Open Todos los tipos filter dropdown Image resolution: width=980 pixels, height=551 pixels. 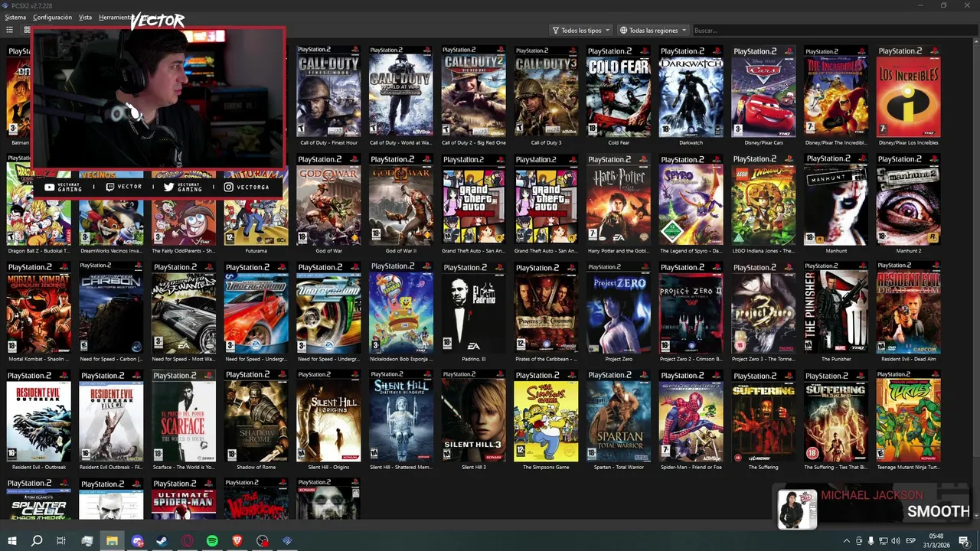click(581, 31)
